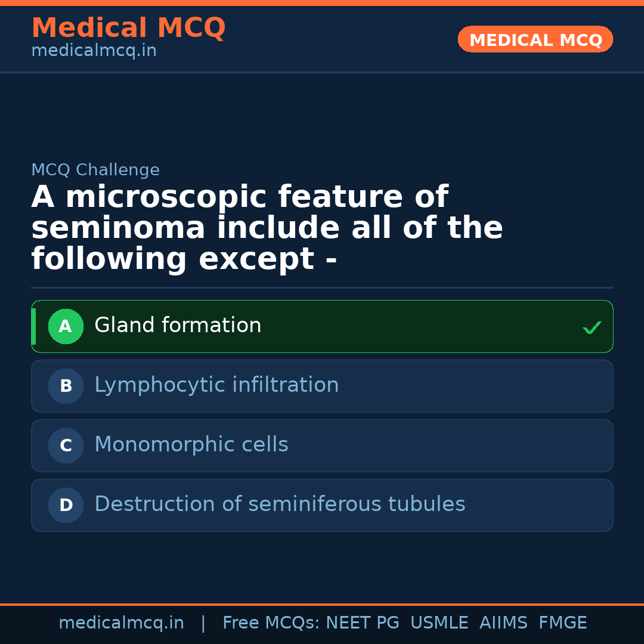
Task: Click 'AIIMS' in the footer
Action: click(x=503, y=623)
